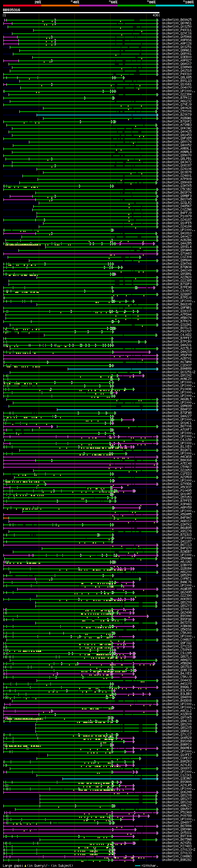Open hit UniRef100_B6VA25

pos(177,20)
